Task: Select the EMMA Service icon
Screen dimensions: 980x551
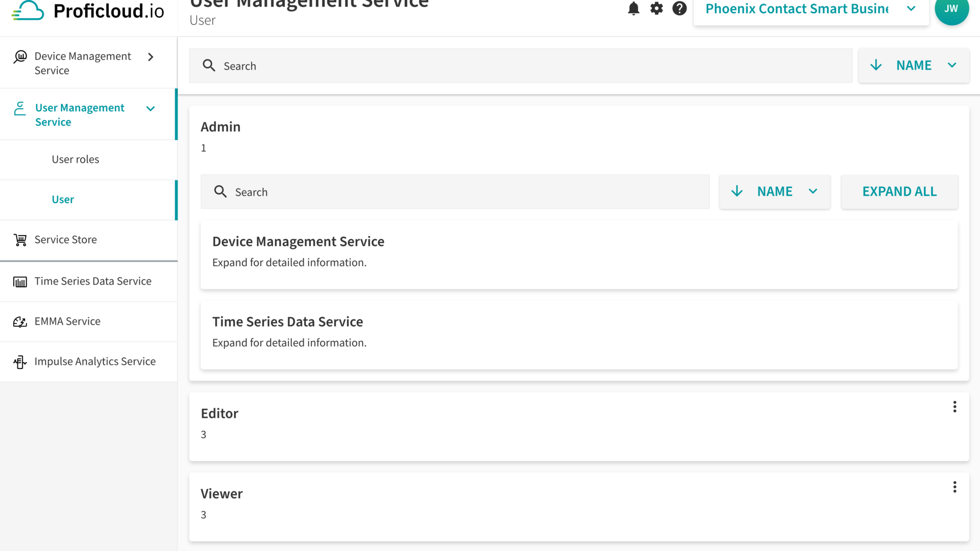Action: coord(20,321)
